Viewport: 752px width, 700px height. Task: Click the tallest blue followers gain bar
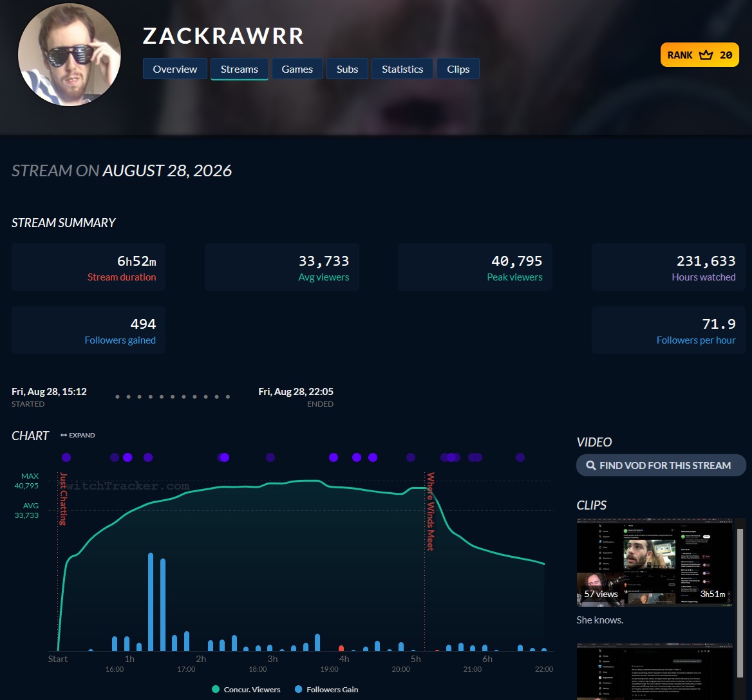click(151, 602)
